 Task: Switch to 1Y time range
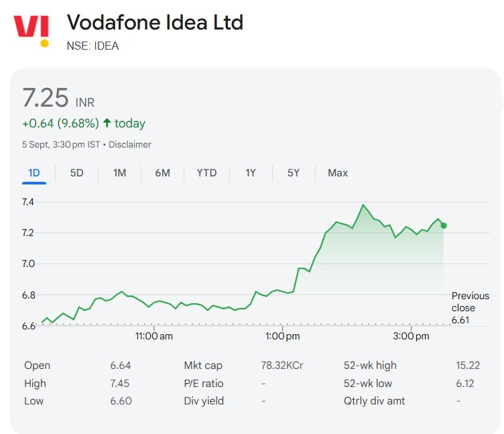(x=251, y=173)
